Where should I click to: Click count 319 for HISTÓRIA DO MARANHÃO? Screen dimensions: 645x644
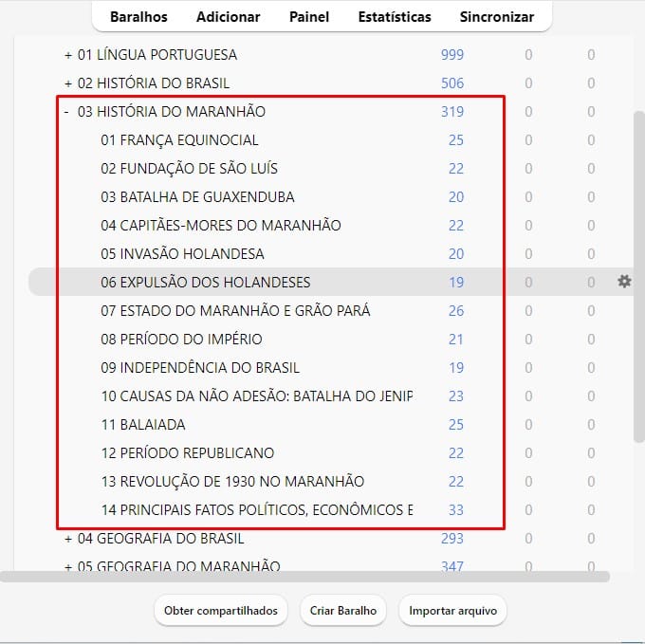[x=452, y=112]
